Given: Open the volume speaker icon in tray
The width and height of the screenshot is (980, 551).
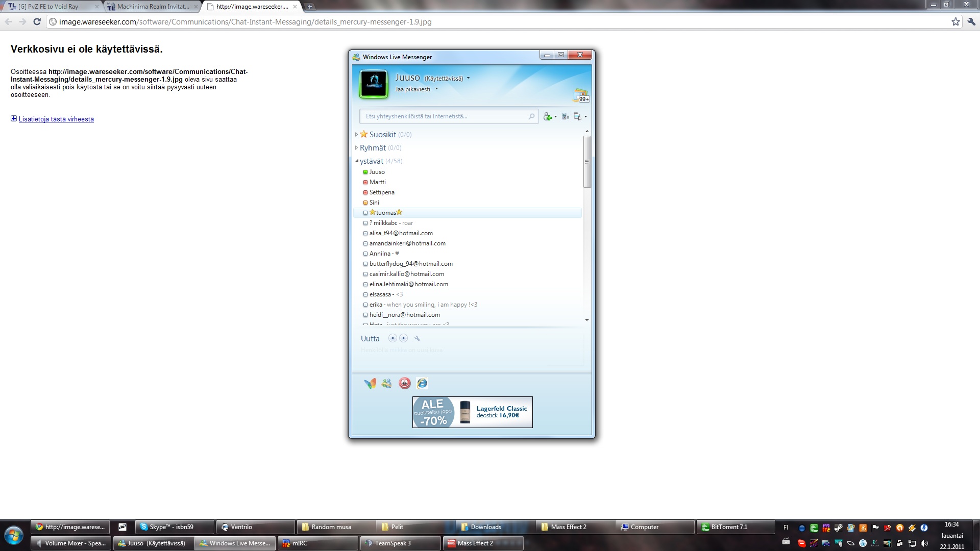Looking at the screenshot, I should (x=924, y=543).
